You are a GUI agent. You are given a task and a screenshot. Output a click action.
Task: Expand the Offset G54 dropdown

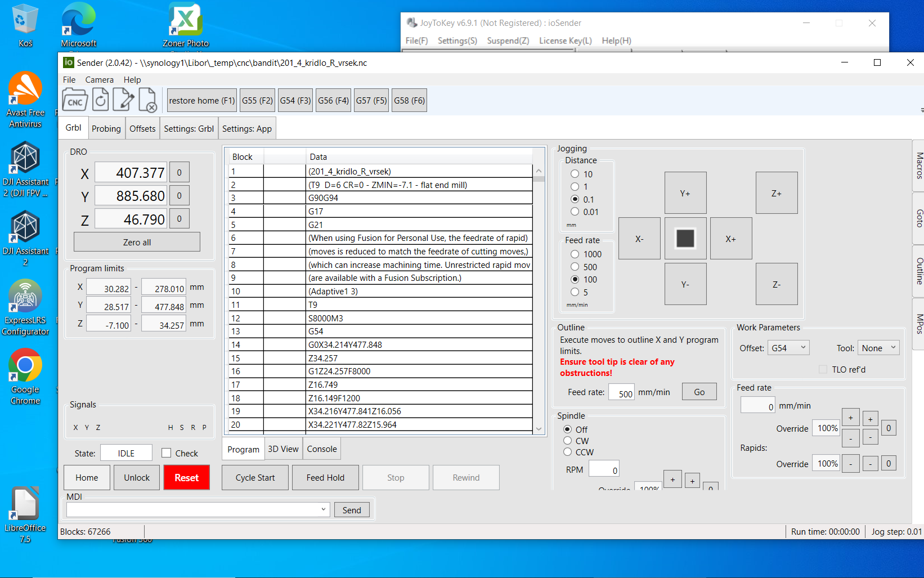(789, 348)
